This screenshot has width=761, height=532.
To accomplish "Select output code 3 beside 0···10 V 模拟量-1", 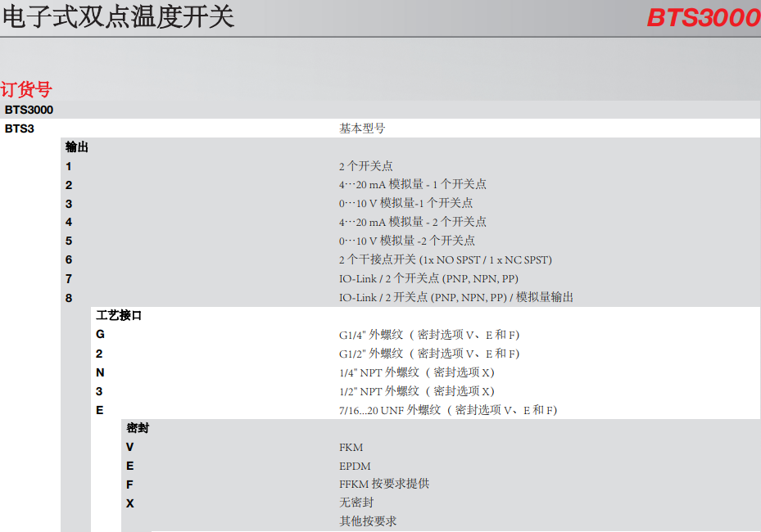I will point(69,204).
